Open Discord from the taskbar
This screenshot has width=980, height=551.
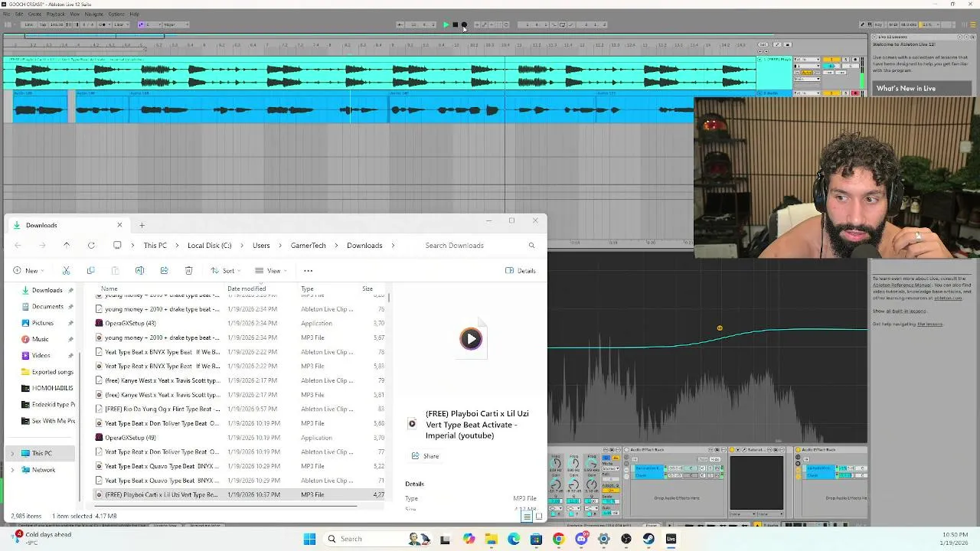tap(581, 539)
